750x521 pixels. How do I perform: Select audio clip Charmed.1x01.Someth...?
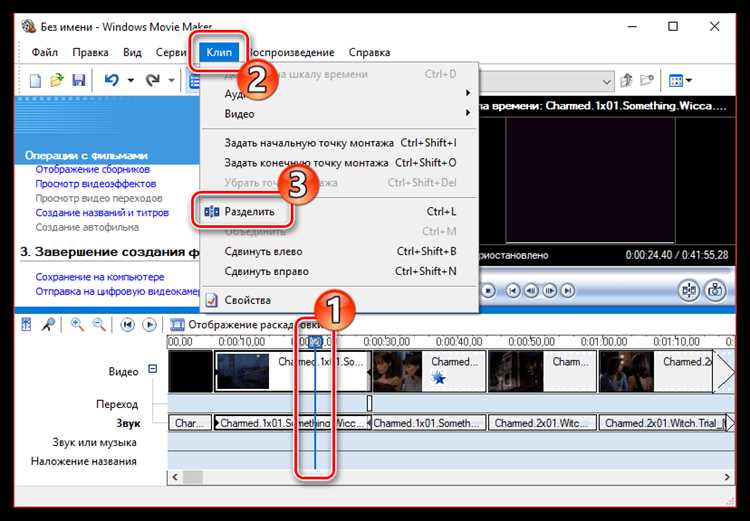[429, 423]
